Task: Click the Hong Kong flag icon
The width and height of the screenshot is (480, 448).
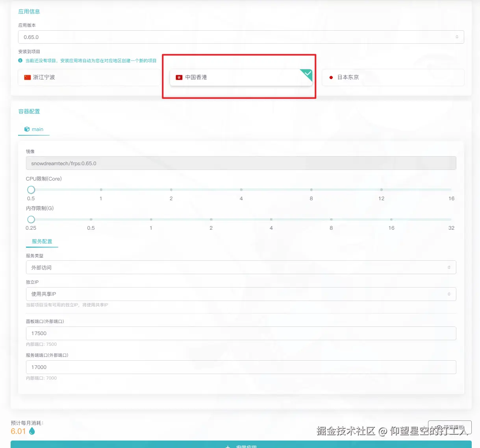Action: (x=179, y=77)
